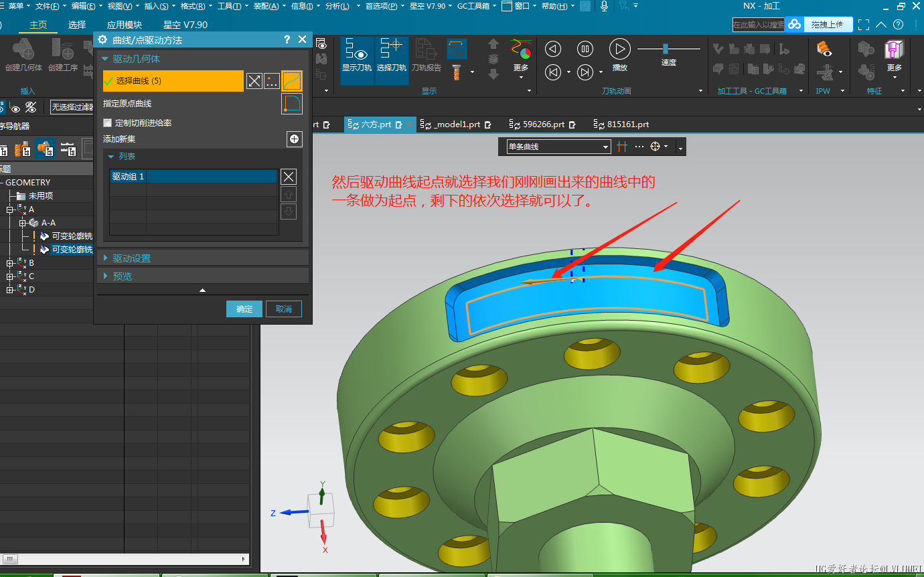Toggle the crossed-out eye hide icon
This screenshot has height=577, width=924.
31,107
